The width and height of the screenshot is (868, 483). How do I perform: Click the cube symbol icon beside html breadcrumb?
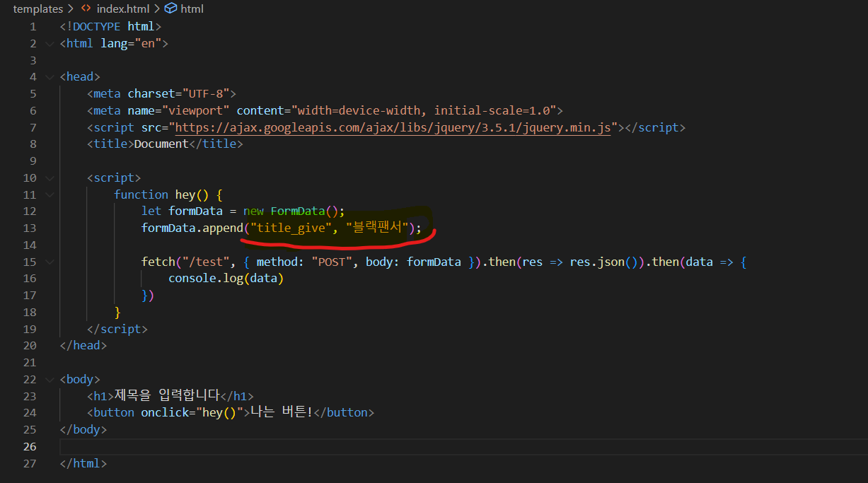[170, 9]
